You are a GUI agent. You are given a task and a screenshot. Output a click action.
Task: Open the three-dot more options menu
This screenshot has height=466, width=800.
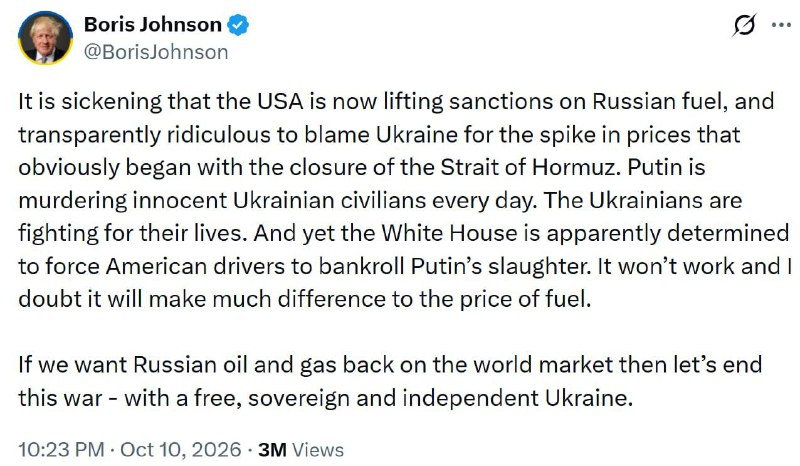tap(781, 24)
